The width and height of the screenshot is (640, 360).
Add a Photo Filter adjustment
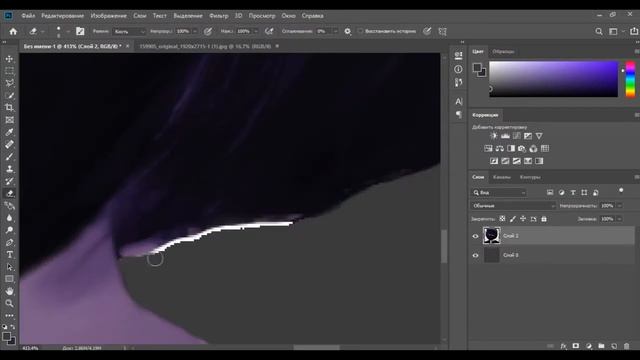tap(522, 149)
